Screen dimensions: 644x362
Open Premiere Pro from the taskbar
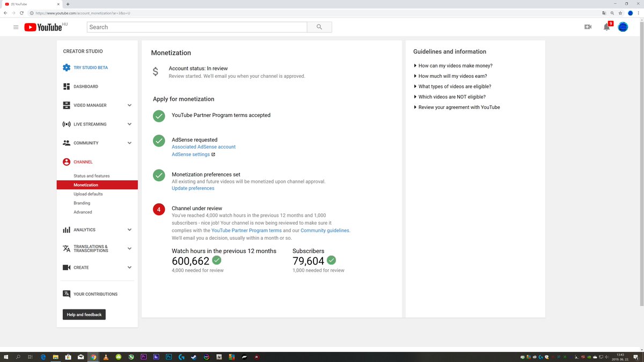[143, 357]
